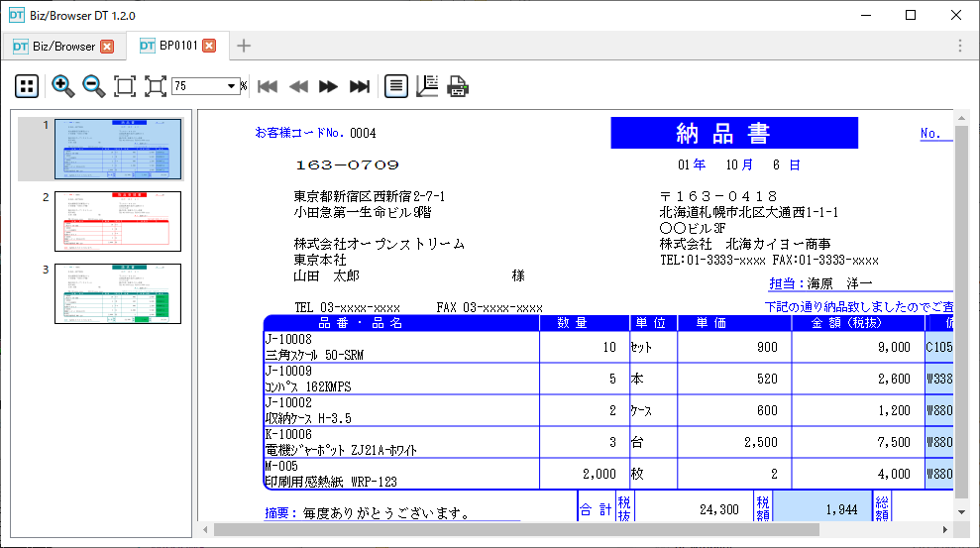The height and width of the screenshot is (548, 980).
Task: Close the BP0101 tab
Action: tap(209, 46)
